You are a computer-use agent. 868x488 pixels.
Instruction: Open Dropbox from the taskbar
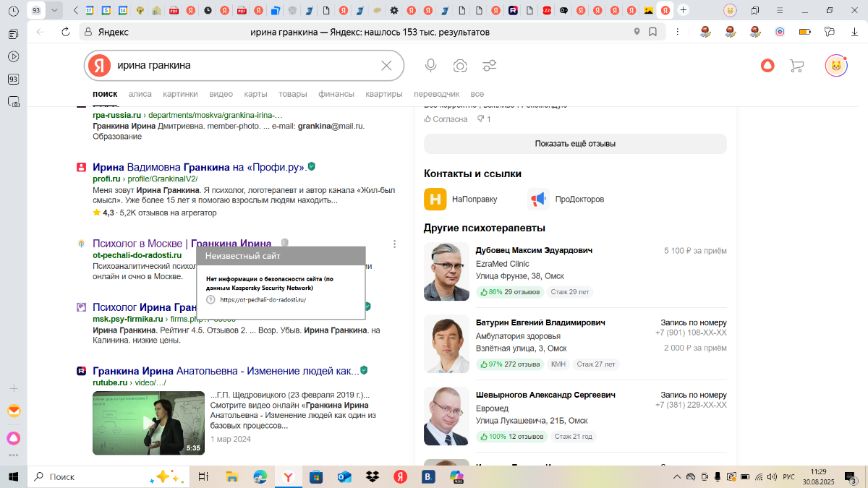click(x=372, y=476)
